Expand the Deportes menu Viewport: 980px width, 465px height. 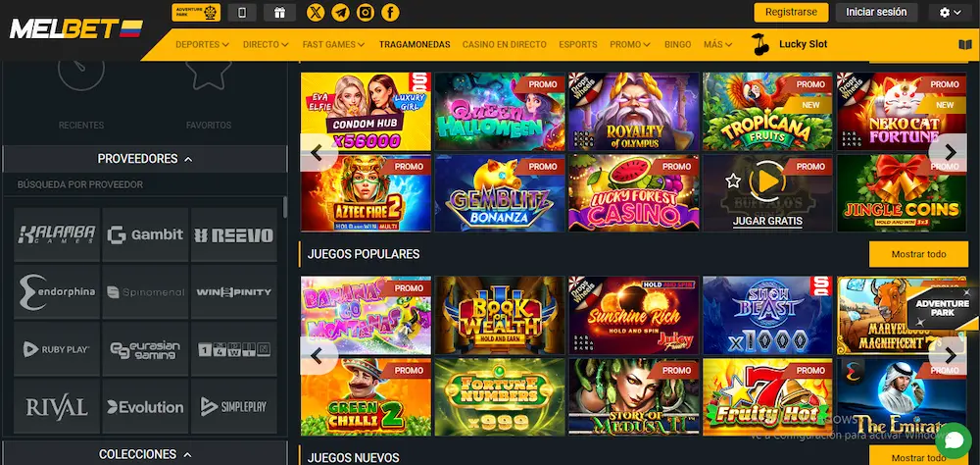click(x=202, y=44)
